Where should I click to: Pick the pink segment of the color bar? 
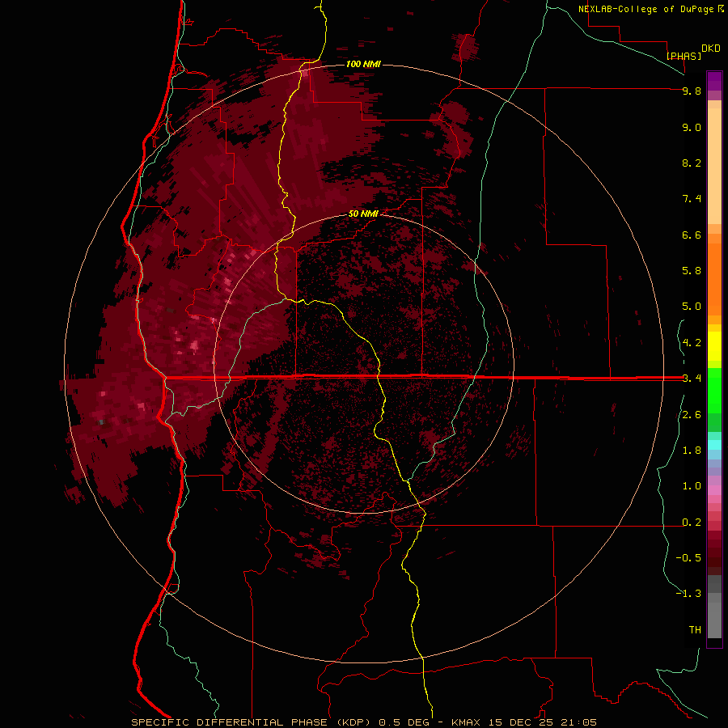(714, 490)
